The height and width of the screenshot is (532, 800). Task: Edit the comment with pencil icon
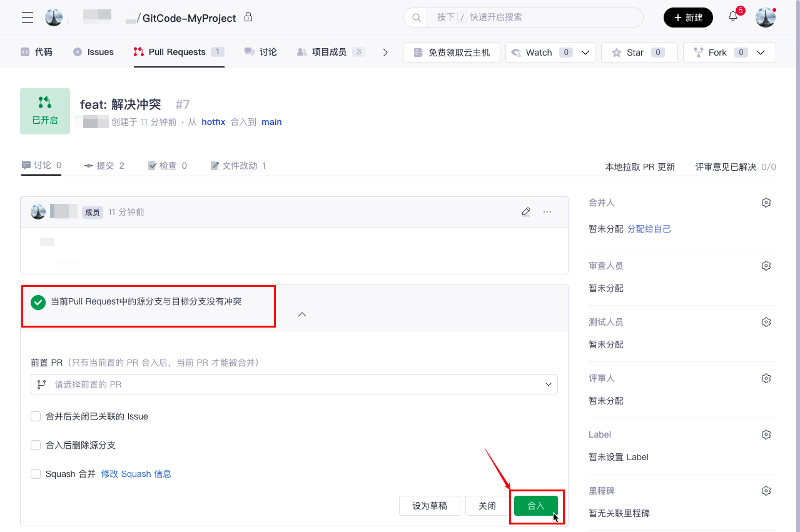tap(526, 212)
